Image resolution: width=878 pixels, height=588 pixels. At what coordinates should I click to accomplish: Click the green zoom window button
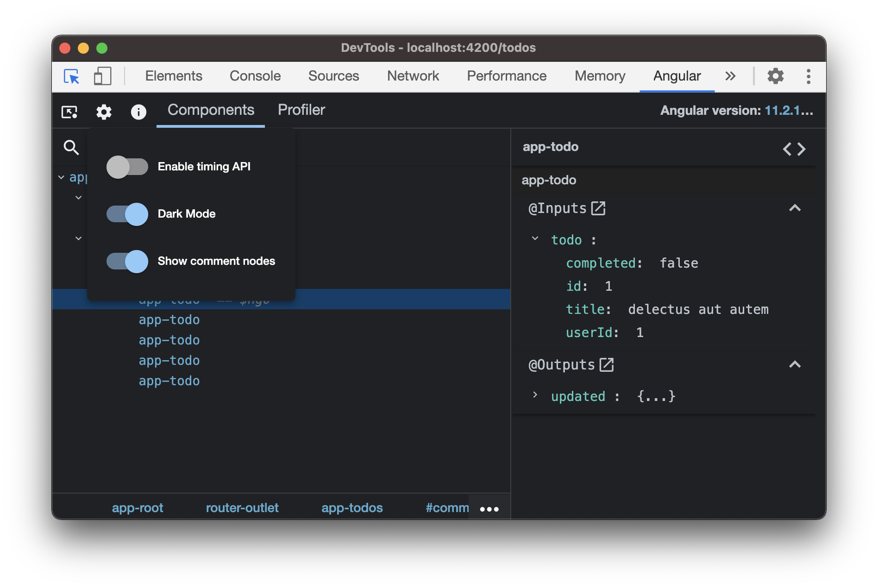(x=102, y=48)
